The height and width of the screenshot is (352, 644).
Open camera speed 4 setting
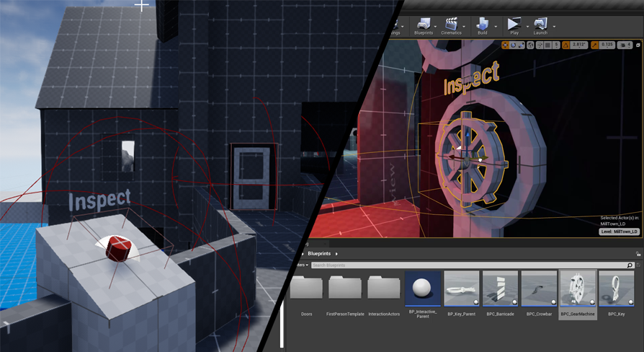point(625,45)
